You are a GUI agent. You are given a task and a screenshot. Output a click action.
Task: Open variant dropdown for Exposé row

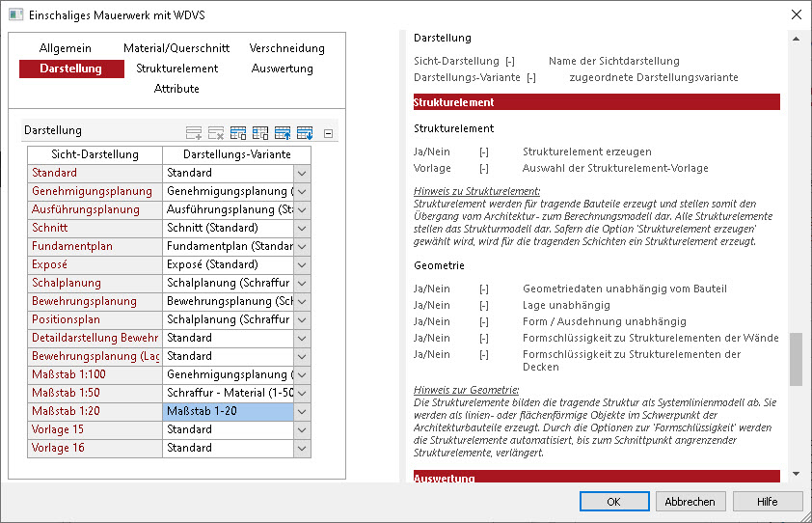(303, 264)
